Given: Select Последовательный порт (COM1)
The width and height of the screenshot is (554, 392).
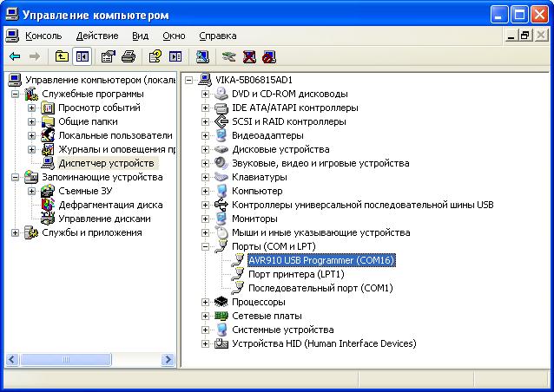Looking at the screenshot, I should (320, 288).
